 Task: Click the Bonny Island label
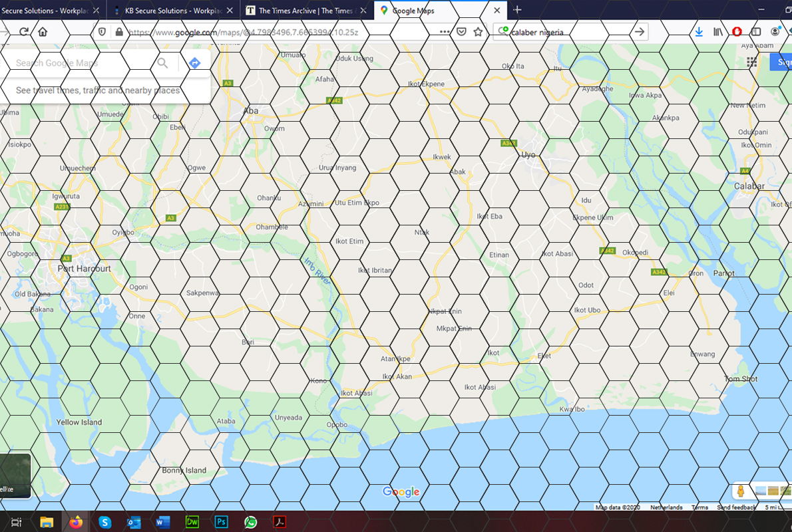[x=184, y=470]
